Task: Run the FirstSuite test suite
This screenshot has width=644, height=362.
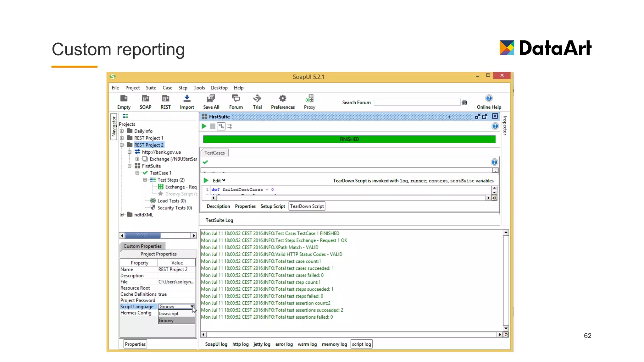Action: click(204, 126)
